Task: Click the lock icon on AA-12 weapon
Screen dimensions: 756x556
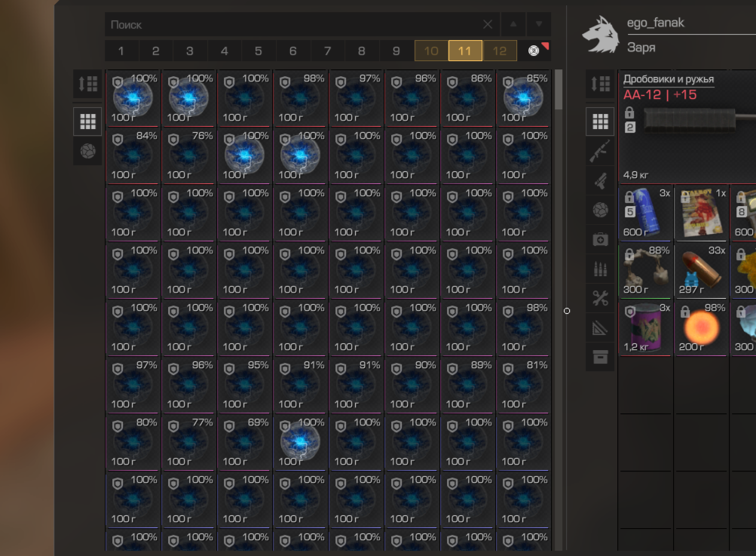Action: (x=629, y=113)
